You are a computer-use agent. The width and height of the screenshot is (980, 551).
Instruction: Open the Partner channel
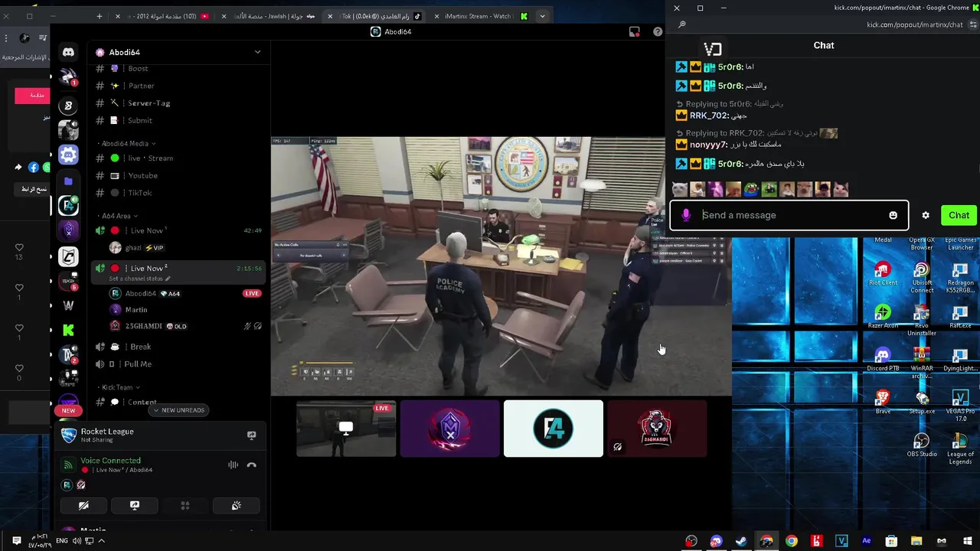point(142,86)
